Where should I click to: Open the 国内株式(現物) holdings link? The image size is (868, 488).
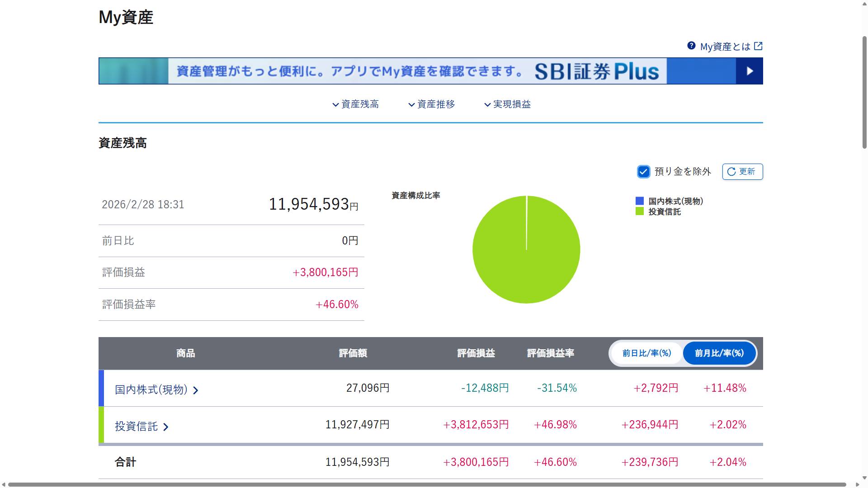[151, 389]
